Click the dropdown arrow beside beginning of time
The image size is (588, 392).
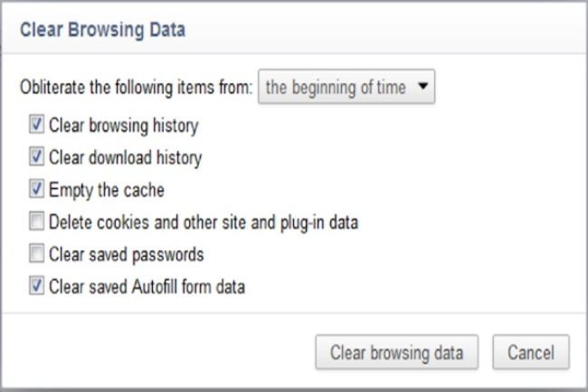point(423,89)
